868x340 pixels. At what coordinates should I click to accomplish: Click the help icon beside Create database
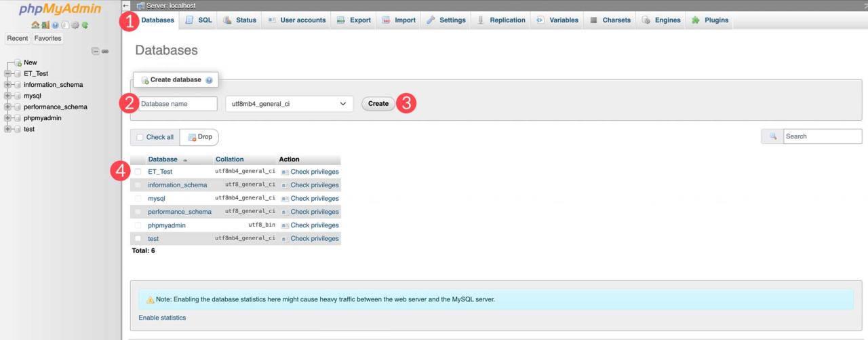click(x=209, y=80)
